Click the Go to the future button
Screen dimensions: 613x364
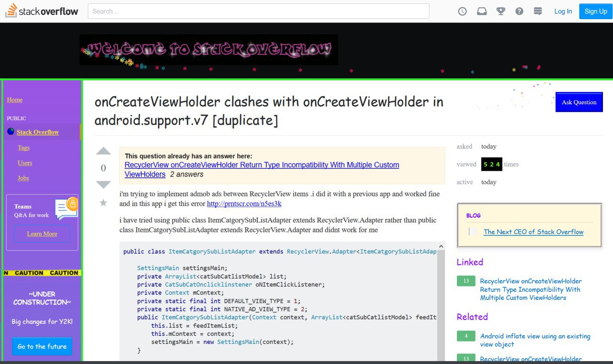(x=42, y=346)
